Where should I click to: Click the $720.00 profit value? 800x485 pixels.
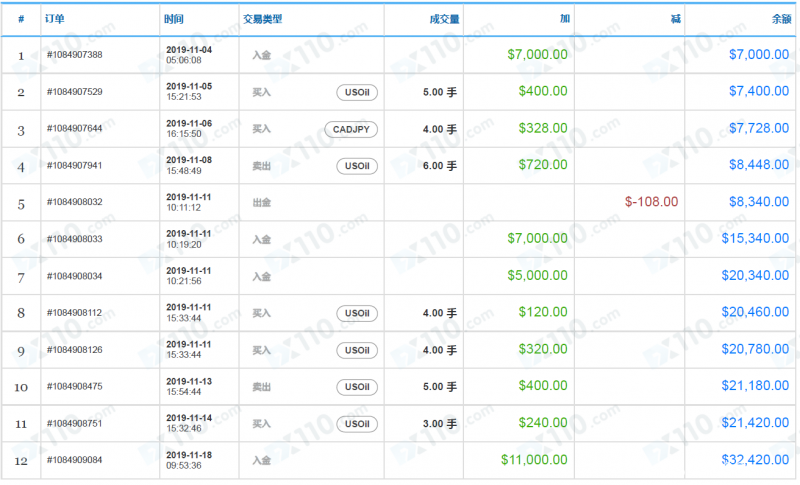click(x=543, y=165)
